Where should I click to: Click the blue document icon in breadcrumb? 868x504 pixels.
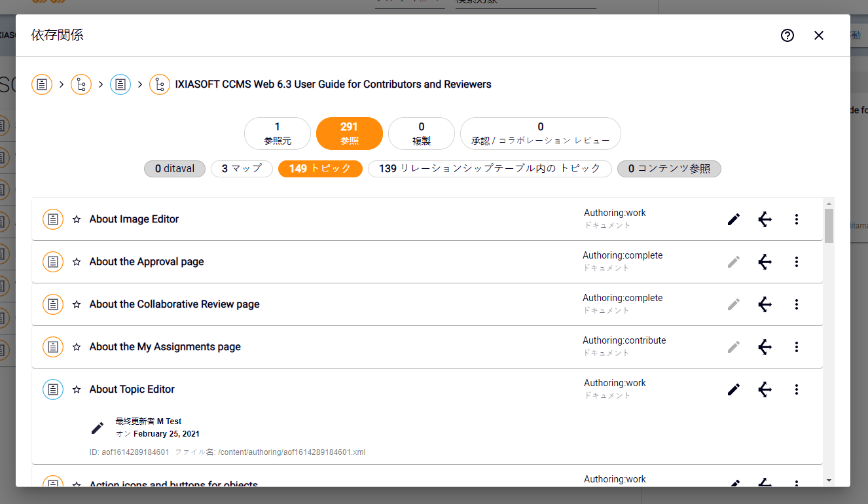coord(120,84)
